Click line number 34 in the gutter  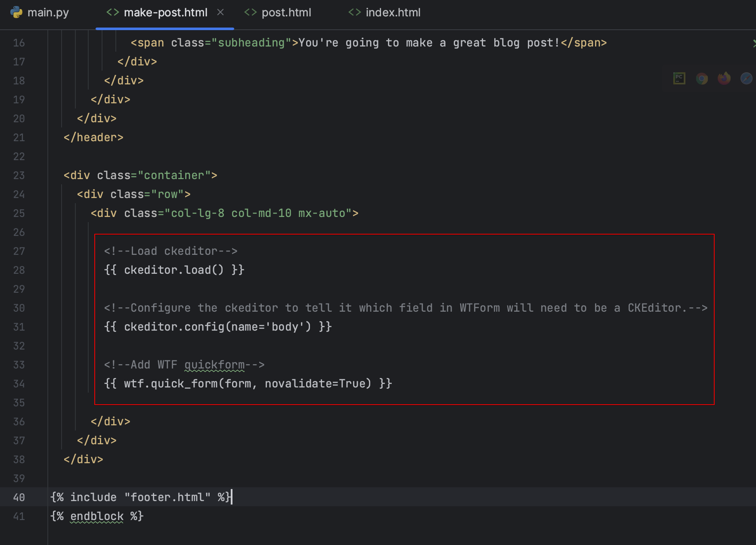tap(19, 384)
